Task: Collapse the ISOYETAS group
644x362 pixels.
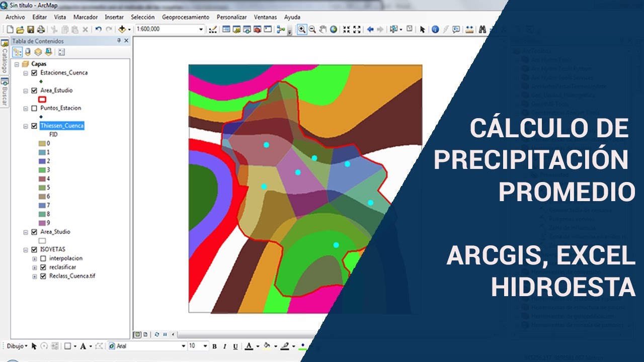Action: pos(26,249)
